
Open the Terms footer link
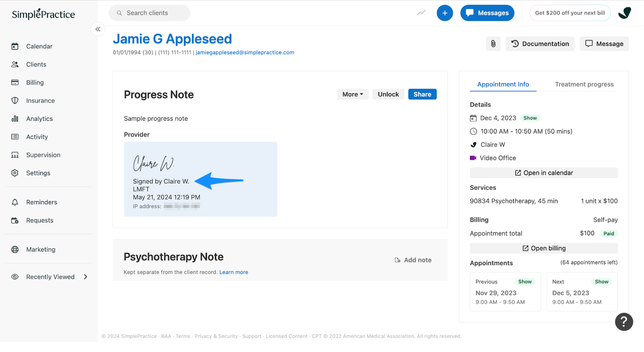(x=183, y=336)
